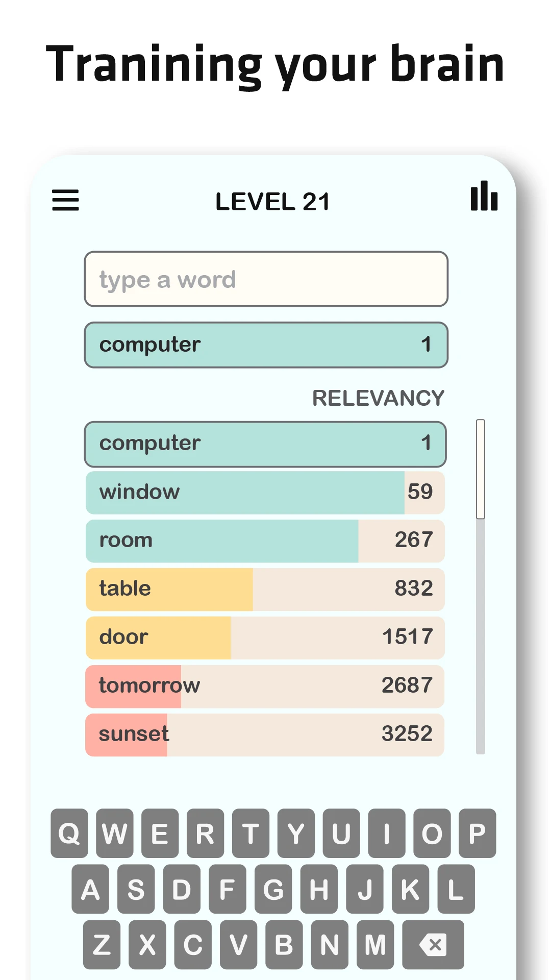Select the window guess with rank 59
Image resolution: width=551 pixels, height=980 pixels.
coord(265,493)
